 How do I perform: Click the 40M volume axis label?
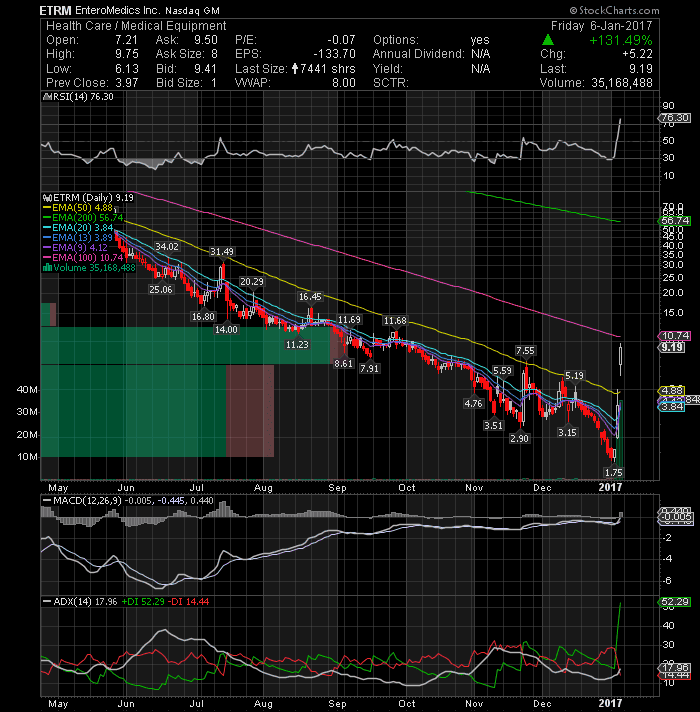(x=27, y=390)
